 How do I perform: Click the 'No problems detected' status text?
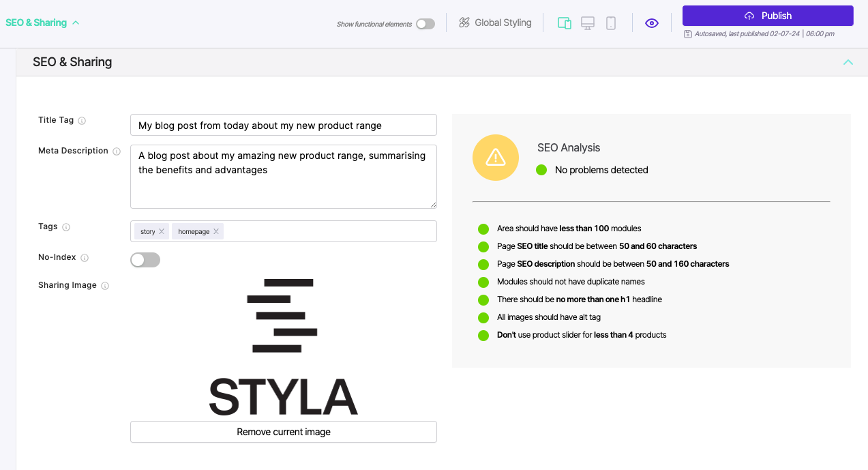tap(601, 170)
